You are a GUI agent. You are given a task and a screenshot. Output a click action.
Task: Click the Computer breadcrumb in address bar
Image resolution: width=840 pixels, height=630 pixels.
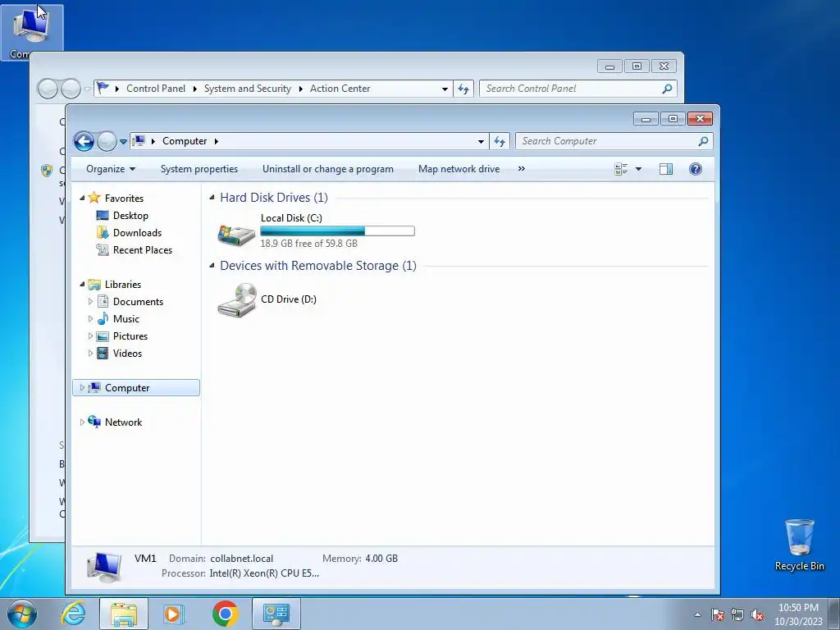coord(185,141)
